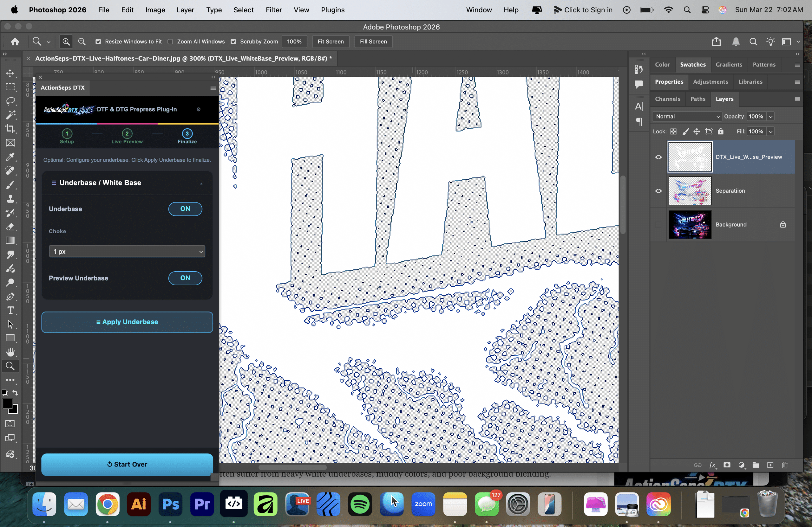Click the zoom out magnifier icon
The image size is (812, 527).
[82, 42]
